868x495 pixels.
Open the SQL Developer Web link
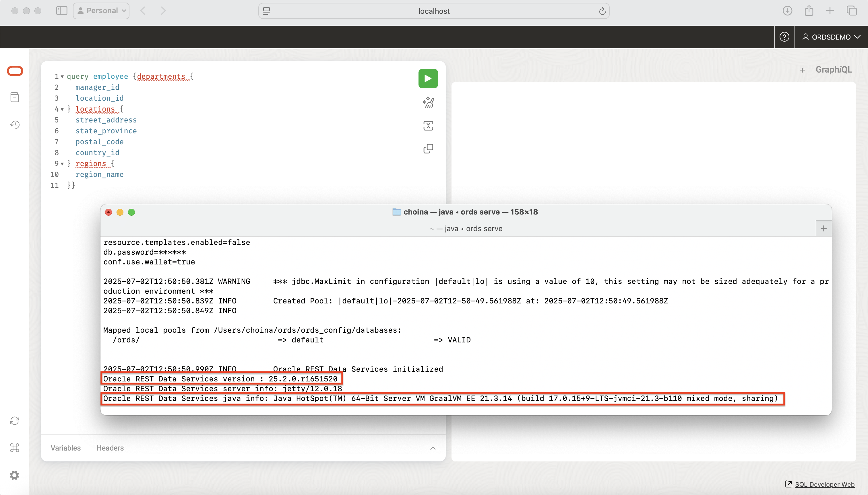coord(824,484)
